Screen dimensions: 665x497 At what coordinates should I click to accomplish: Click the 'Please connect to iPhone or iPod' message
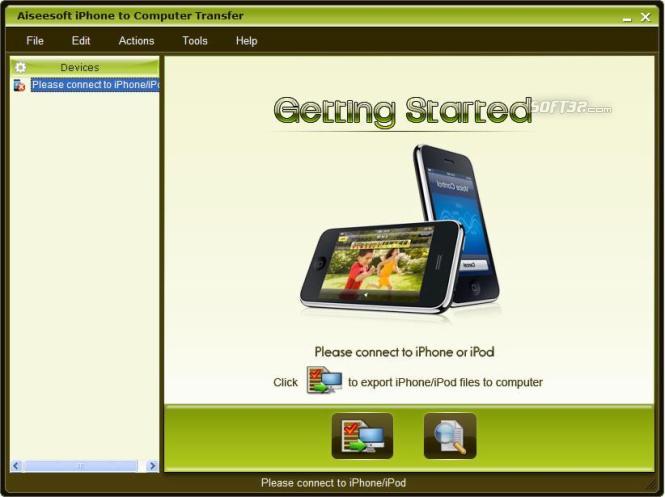tap(404, 352)
